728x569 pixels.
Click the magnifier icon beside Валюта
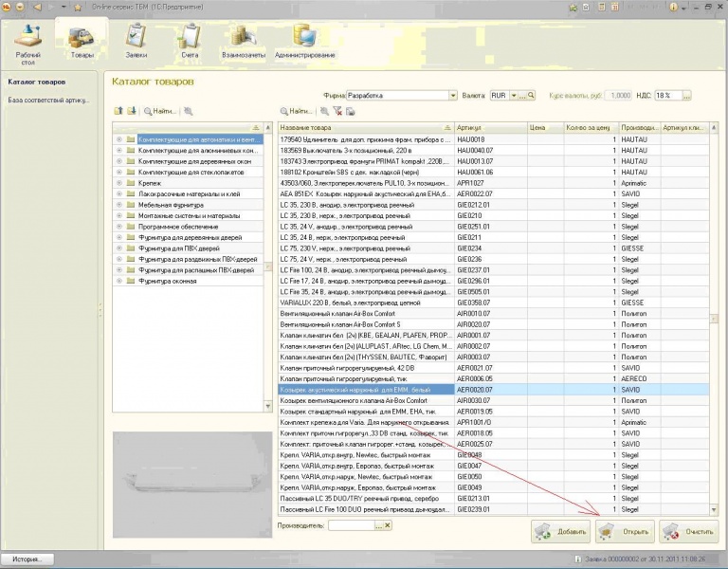pyautogui.click(x=531, y=95)
